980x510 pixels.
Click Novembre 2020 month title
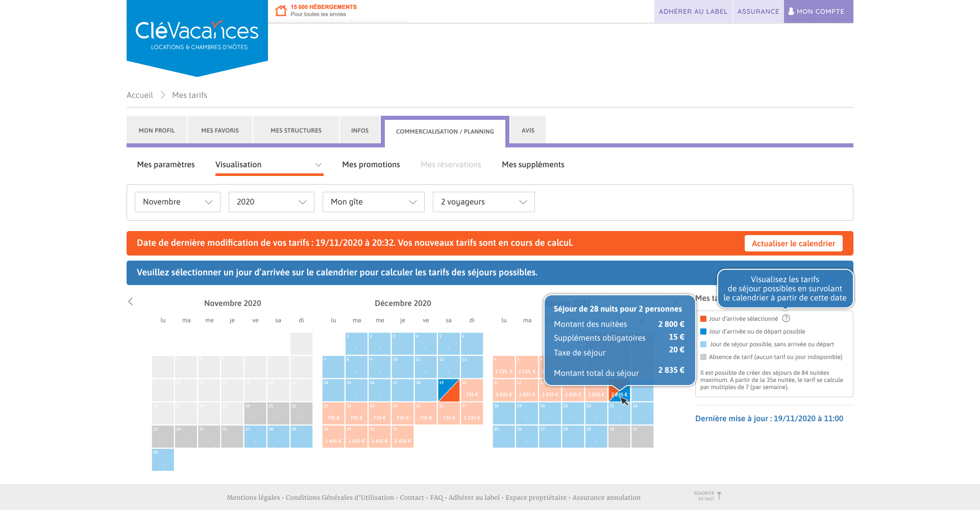(x=233, y=303)
